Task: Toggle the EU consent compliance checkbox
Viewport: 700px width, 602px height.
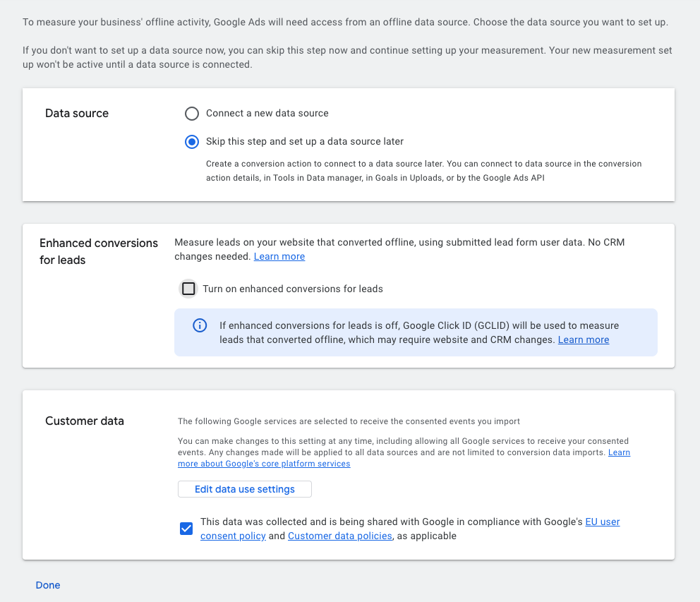Action: click(x=186, y=529)
